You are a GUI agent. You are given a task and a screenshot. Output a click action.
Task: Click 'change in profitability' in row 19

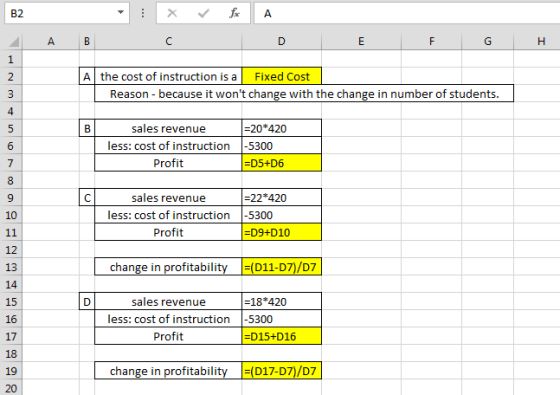point(168,371)
